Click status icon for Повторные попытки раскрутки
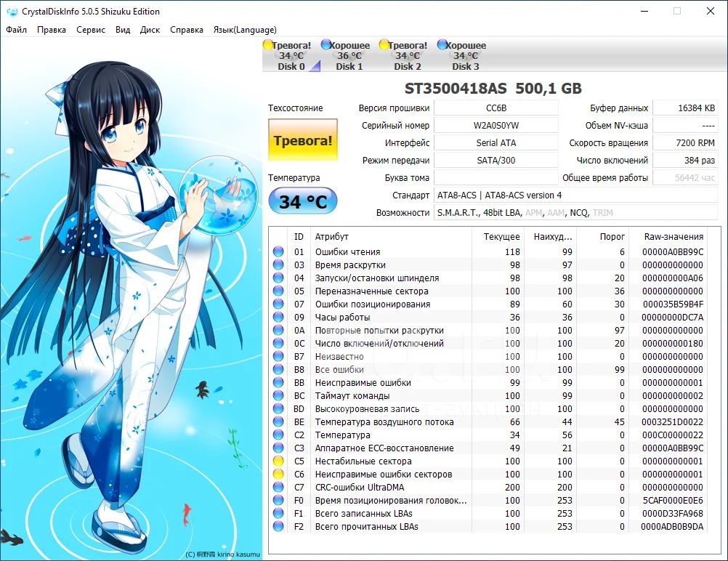The height and width of the screenshot is (561, 728). coord(278,330)
